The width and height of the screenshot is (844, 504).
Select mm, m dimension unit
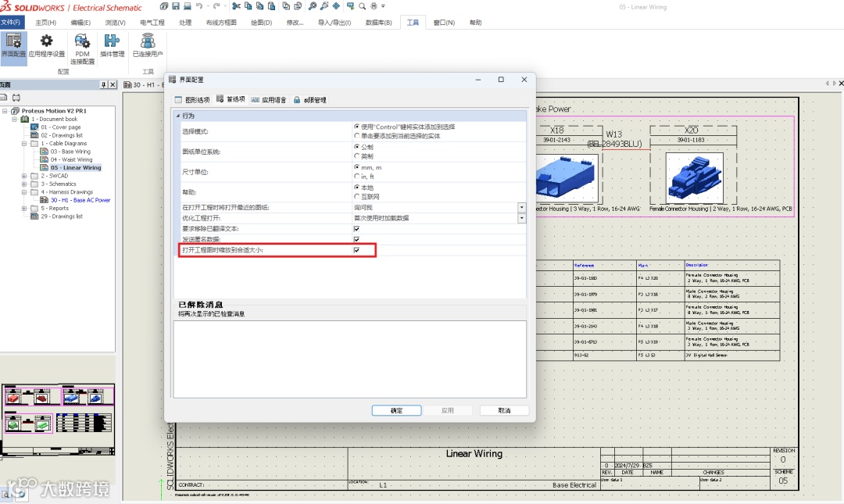tap(356, 167)
